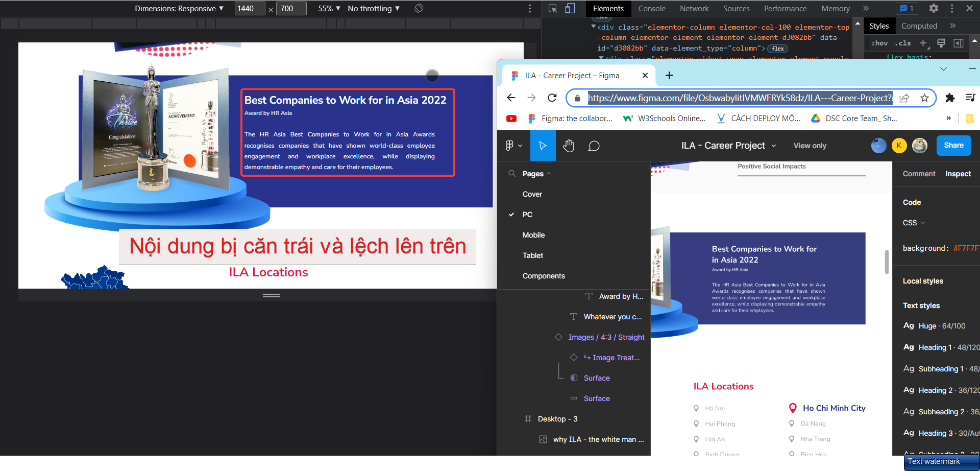Open the bookmarks folder icon at bar end
Screen dimensions: 980x471
point(970,119)
